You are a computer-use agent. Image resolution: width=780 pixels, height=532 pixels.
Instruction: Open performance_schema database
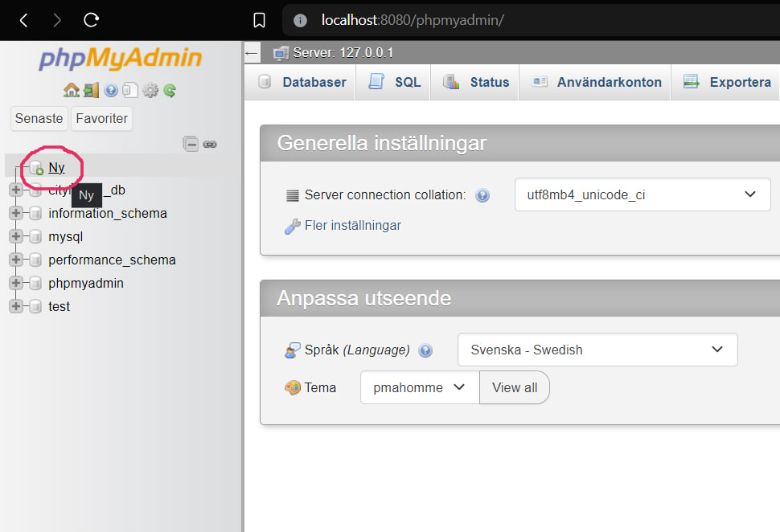(112, 260)
